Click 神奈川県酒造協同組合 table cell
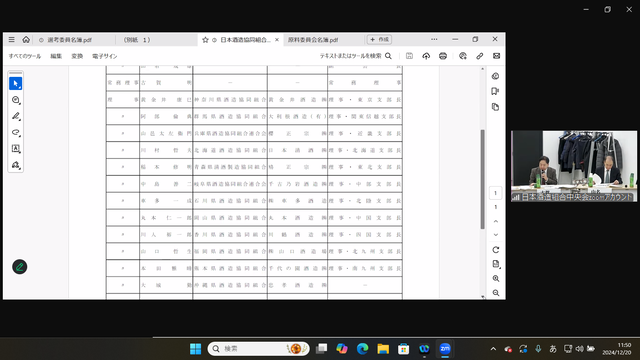The width and height of the screenshot is (640, 360). coord(230,100)
